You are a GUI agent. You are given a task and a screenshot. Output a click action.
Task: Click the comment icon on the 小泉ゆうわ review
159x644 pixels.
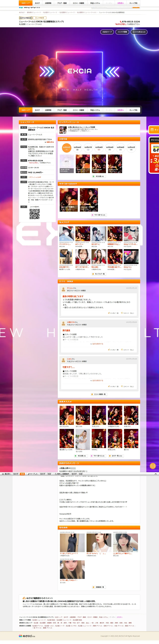[x=122, y=349]
